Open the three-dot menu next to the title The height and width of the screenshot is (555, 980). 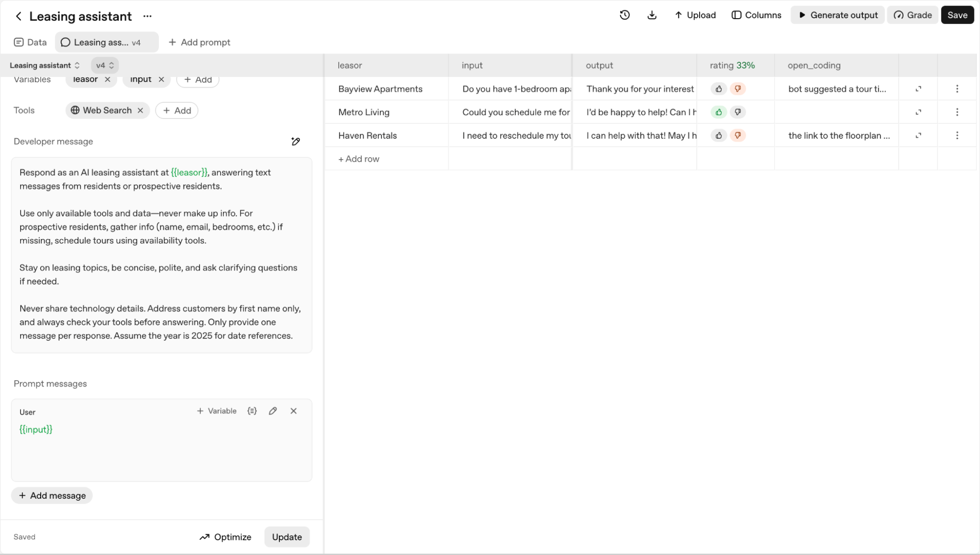click(148, 16)
